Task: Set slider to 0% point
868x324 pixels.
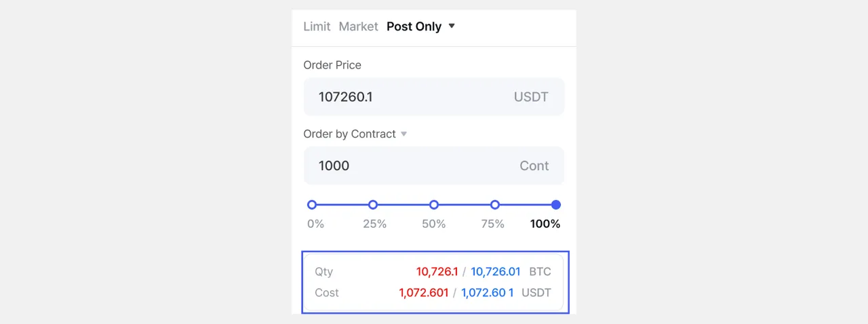Action: (x=312, y=205)
